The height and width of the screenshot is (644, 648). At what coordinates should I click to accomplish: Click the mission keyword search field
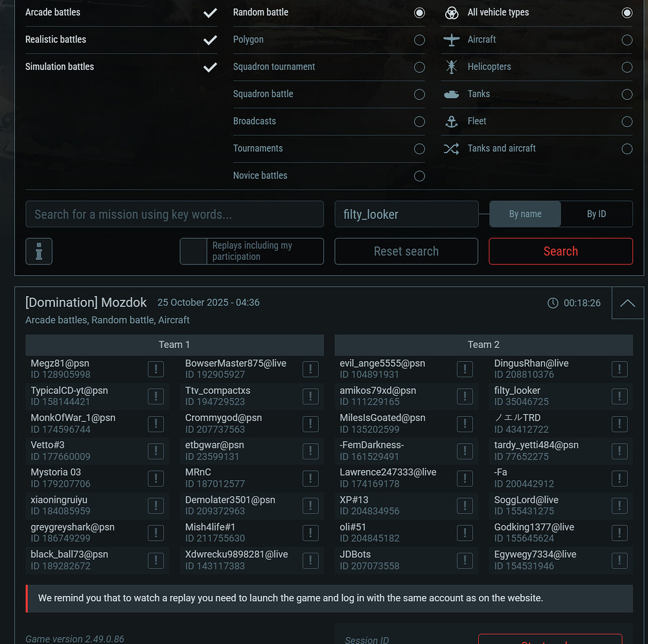click(174, 214)
